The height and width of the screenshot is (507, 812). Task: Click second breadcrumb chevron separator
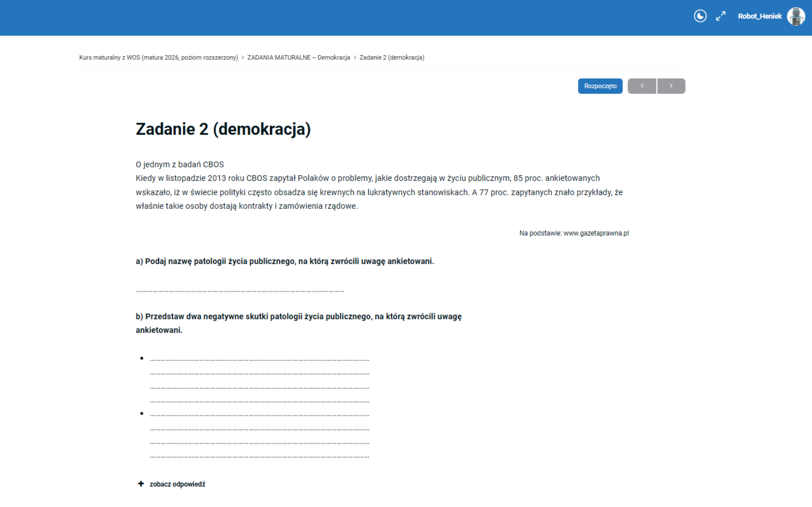click(355, 58)
